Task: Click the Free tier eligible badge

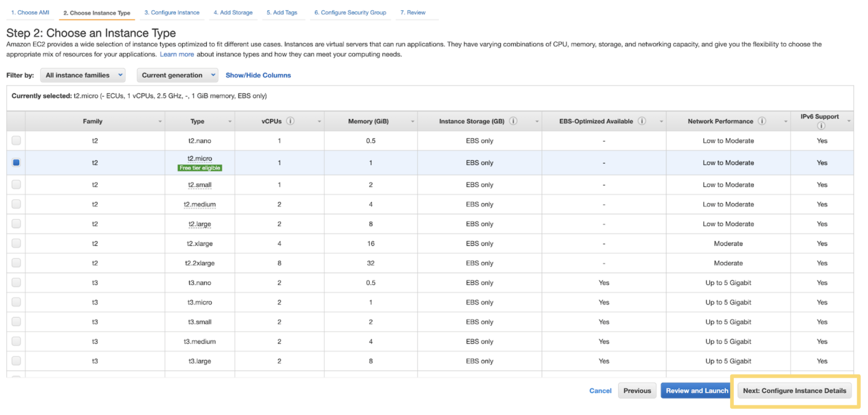Action: pos(200,168)
